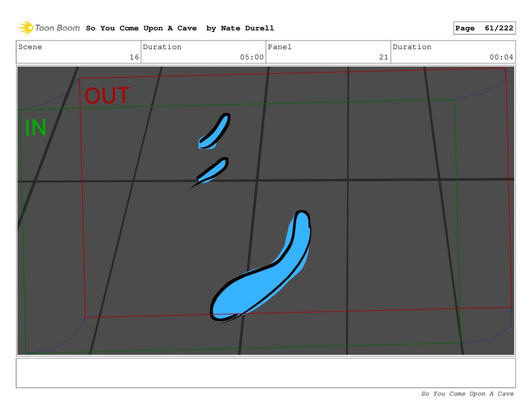532x412 pixels.
Task: Click the scene duration value 05:00
Action: pyautogui.click(x=252, y=57)
